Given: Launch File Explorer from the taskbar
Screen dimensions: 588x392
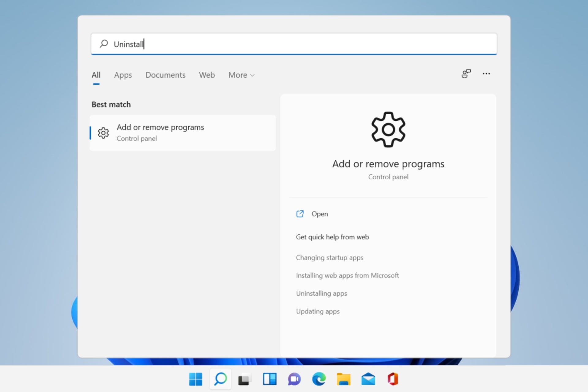Looking at the screenshot, I should tap(344, 379).
